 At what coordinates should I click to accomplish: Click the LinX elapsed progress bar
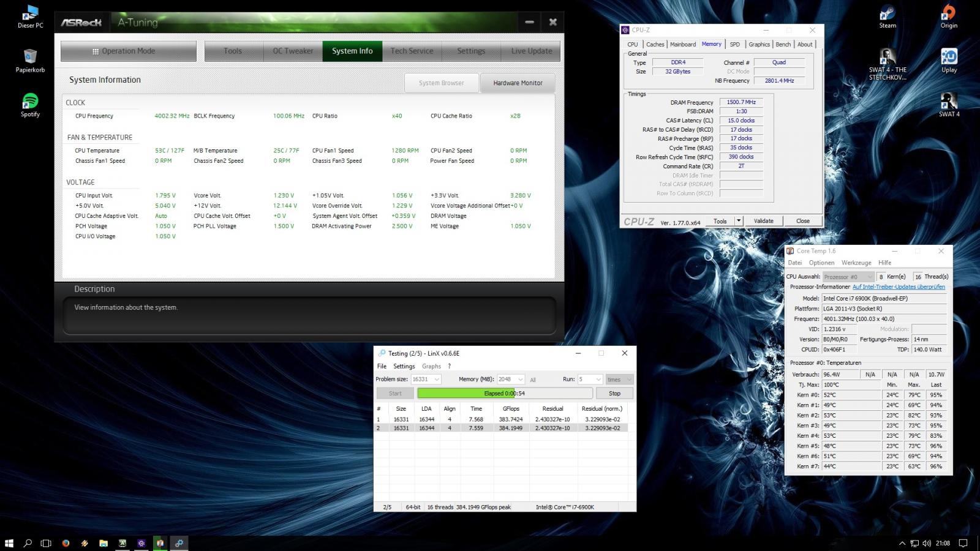pos(505,394)
